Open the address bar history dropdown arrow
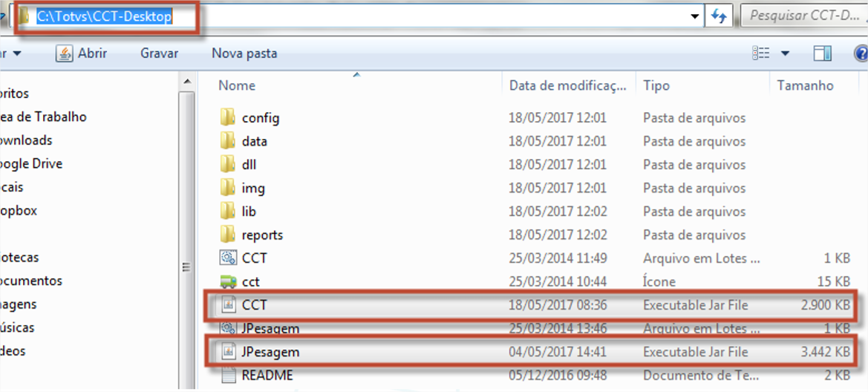The width and height of the screenshot is (868, 392). [x=695, y=16]
